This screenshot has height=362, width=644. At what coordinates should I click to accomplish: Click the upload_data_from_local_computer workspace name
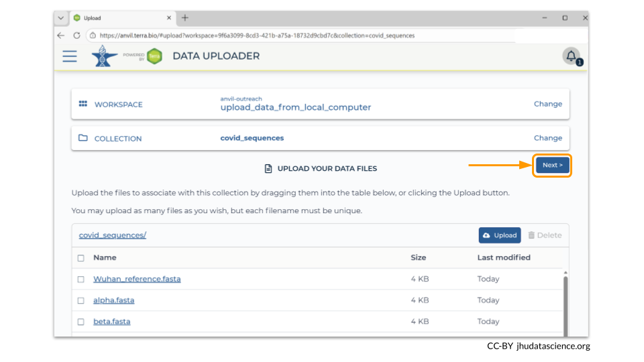coord(296,107)
